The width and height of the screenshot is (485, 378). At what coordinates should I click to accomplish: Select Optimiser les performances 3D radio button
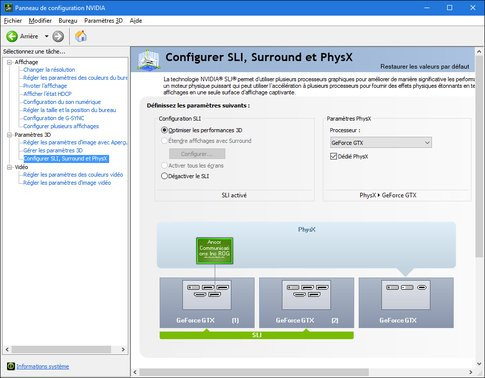tap(164, 130)
